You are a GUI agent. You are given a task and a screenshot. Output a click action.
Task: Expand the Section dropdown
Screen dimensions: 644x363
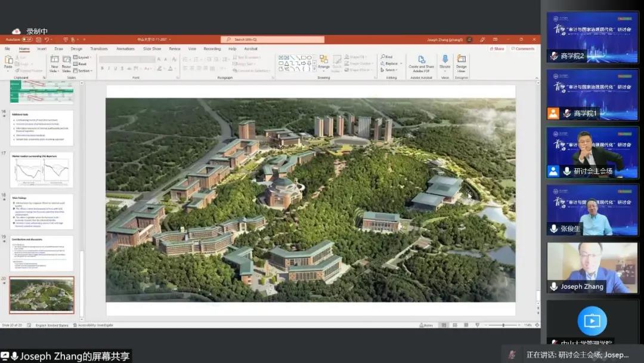point(84,70)
